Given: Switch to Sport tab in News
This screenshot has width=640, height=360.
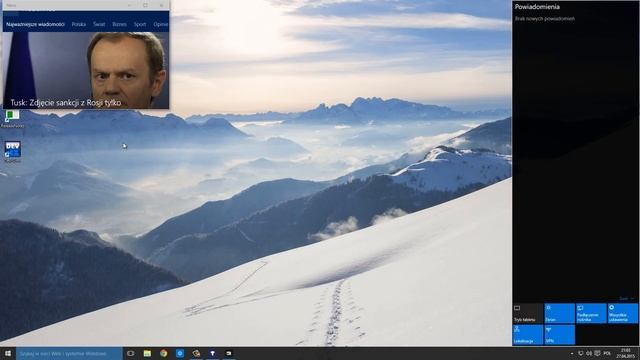Looking at the screenshot, I should tap(140, 24).
